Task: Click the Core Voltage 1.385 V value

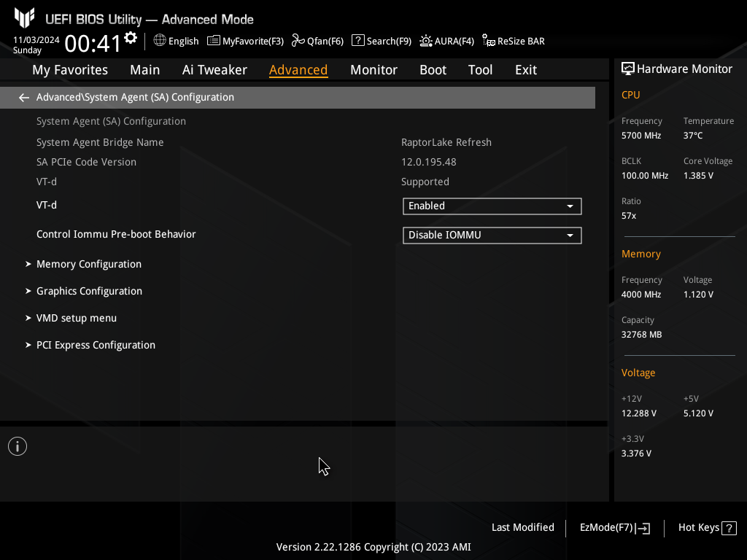Action: click(698, 176)
